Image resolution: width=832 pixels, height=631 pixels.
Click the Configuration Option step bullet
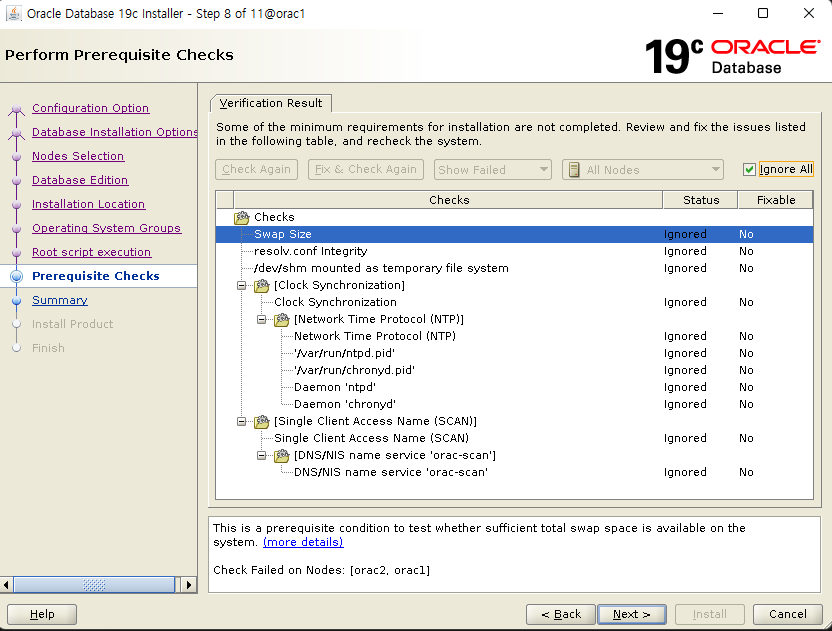16,109
